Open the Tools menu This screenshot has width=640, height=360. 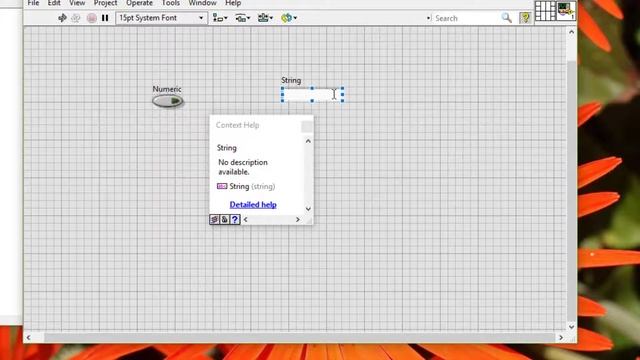coord(171,3)
